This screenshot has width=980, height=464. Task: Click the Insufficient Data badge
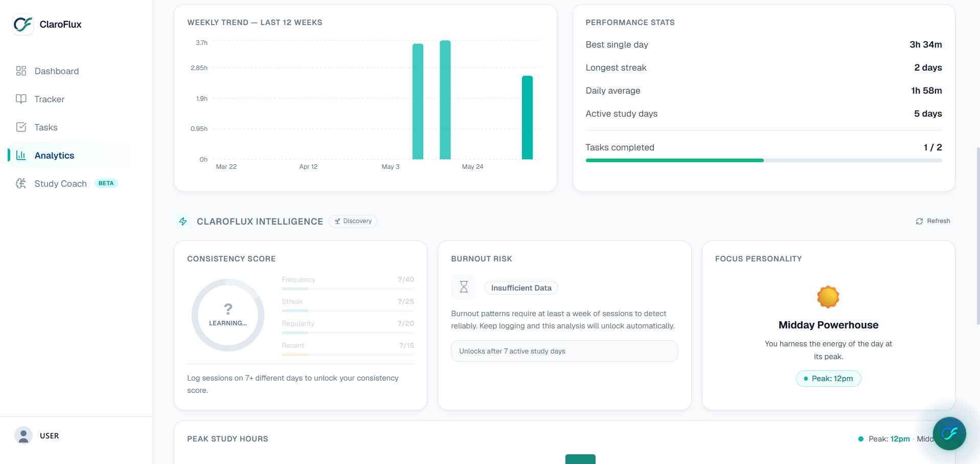(x=521, y=288)
